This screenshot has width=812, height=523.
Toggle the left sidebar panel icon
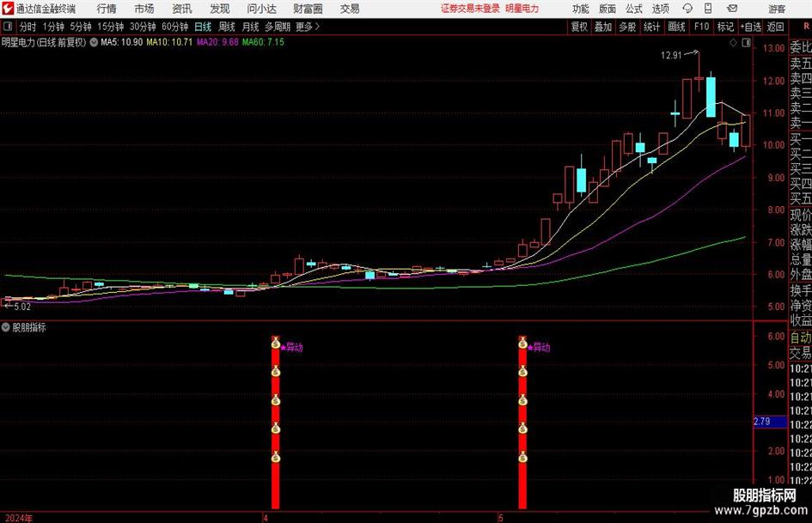click(x=7, y=27)
